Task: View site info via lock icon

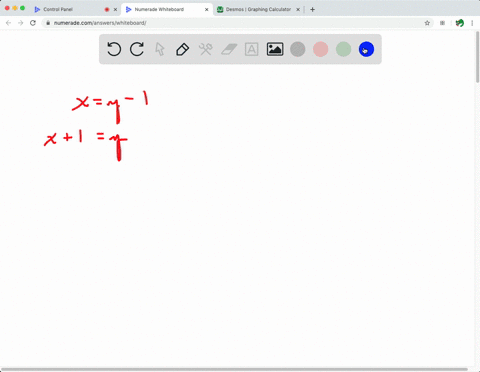Action: point(48,23)
